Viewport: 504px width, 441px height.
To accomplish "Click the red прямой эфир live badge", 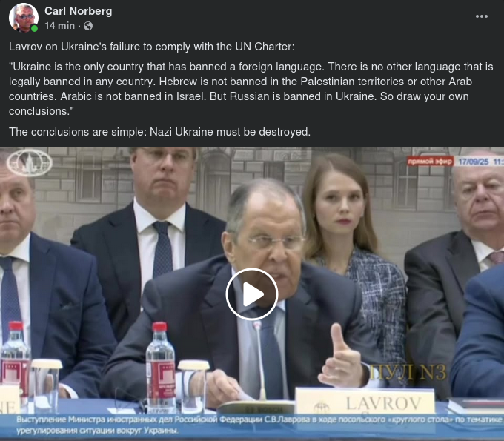I will (x=430, y=161).
